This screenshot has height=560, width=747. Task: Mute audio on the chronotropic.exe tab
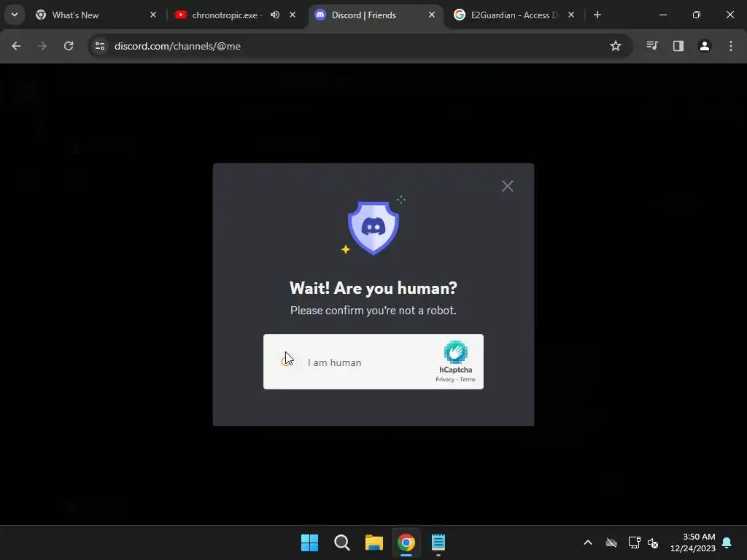click(x=275, y=15)
